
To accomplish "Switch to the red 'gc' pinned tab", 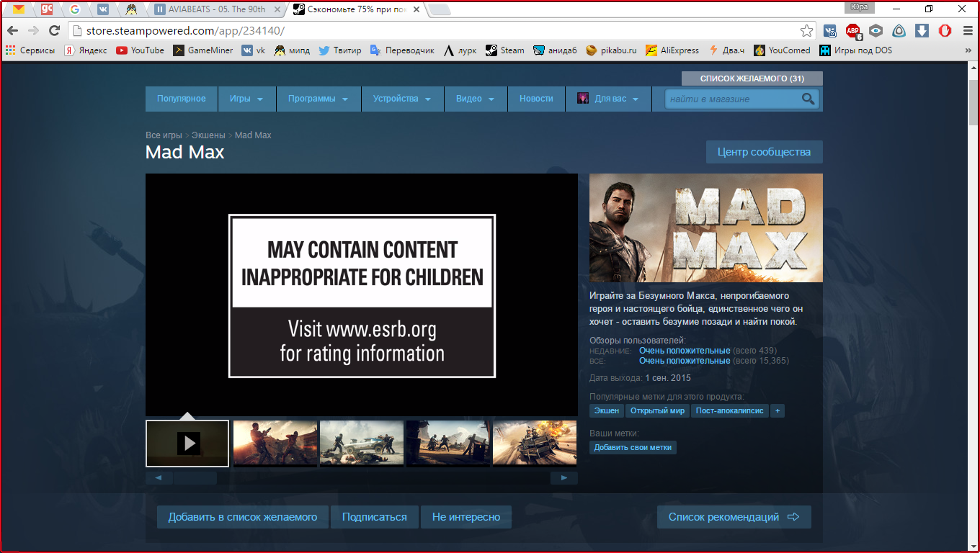I will [48, 9].
